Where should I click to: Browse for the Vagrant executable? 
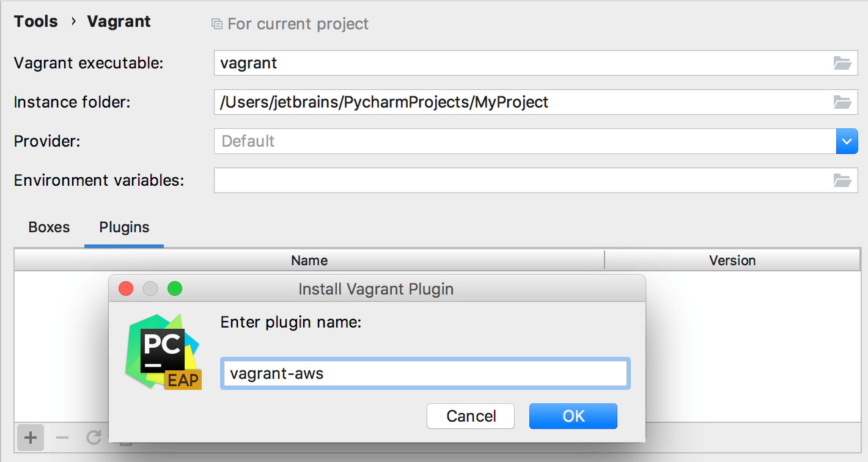tap(842, 63)
